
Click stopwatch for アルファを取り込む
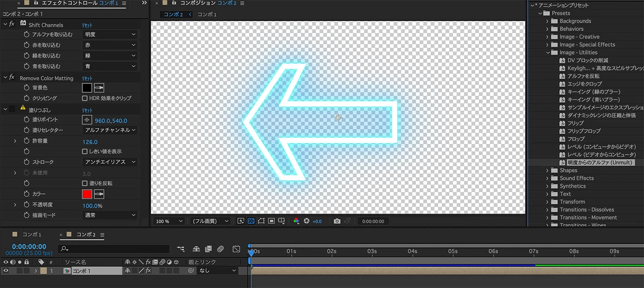click(26, 35)
